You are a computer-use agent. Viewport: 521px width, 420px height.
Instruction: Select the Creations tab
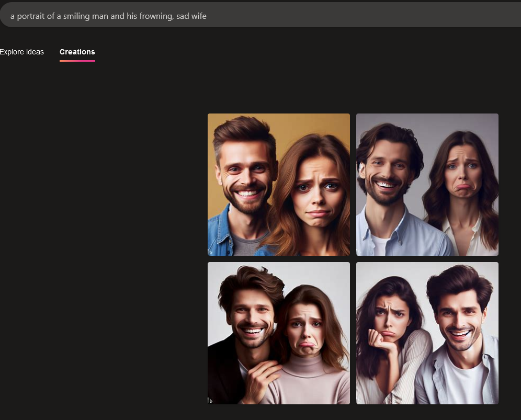(77, 52)
